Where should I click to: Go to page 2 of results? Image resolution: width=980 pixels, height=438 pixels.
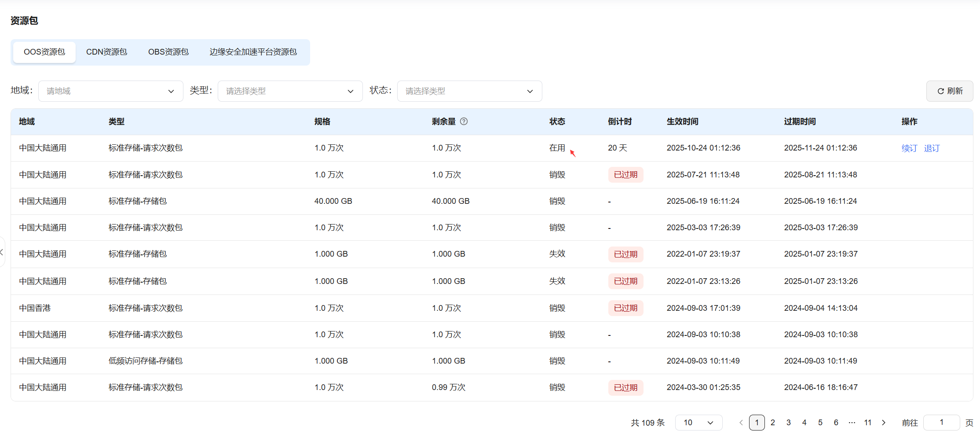pyautogui.click(x=773, y=423)
